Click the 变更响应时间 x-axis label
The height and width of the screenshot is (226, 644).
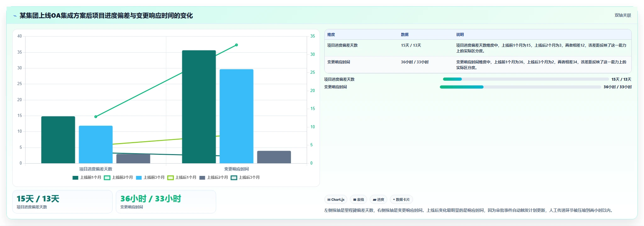236,169
